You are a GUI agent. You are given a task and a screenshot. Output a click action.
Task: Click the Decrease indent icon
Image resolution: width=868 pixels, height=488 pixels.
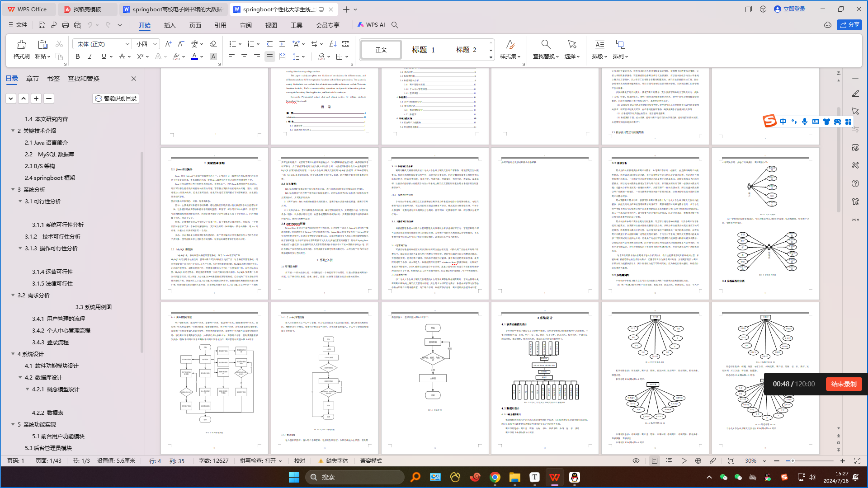pos(269,44)
